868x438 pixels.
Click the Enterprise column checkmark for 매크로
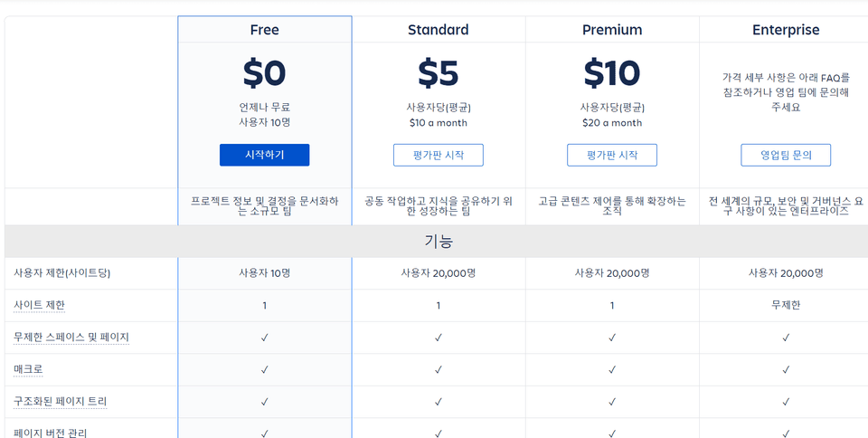[785, 369]
